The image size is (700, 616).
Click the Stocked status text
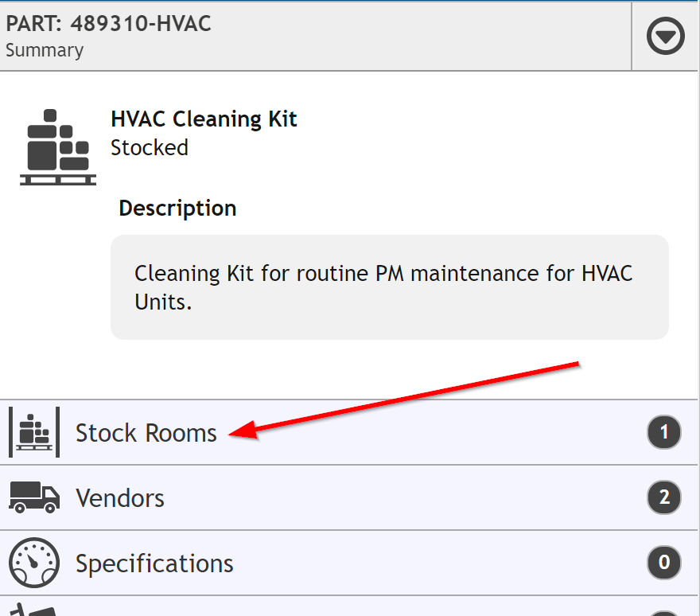click(150, 148)
